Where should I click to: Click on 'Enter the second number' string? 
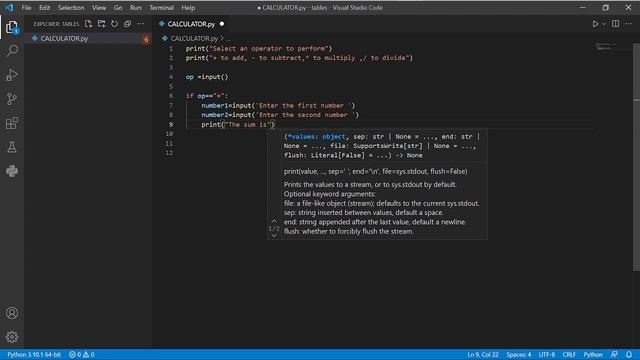point(305,115)
